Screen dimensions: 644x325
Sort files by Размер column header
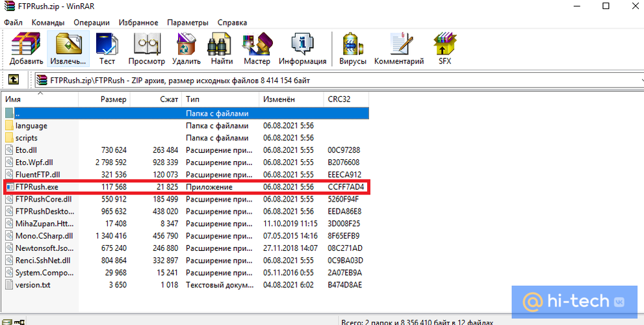coord(114,99)
